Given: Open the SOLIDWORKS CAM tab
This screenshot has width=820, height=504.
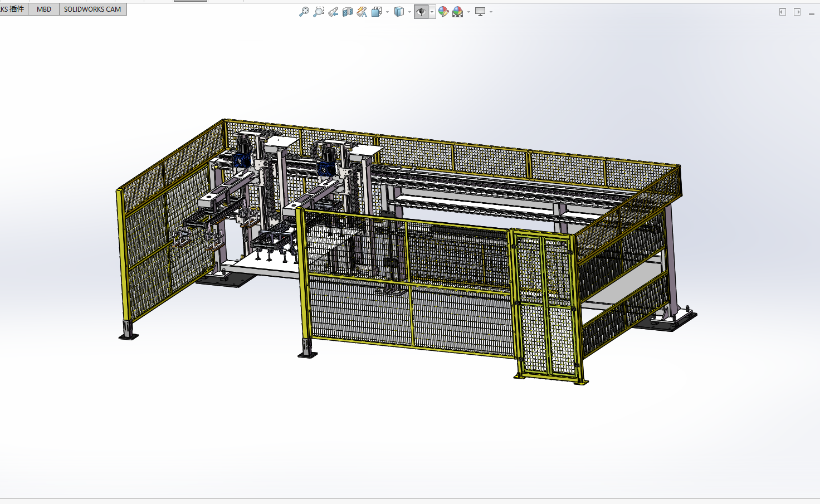Looking at the screenshot, I should click(x=92, y=9).
